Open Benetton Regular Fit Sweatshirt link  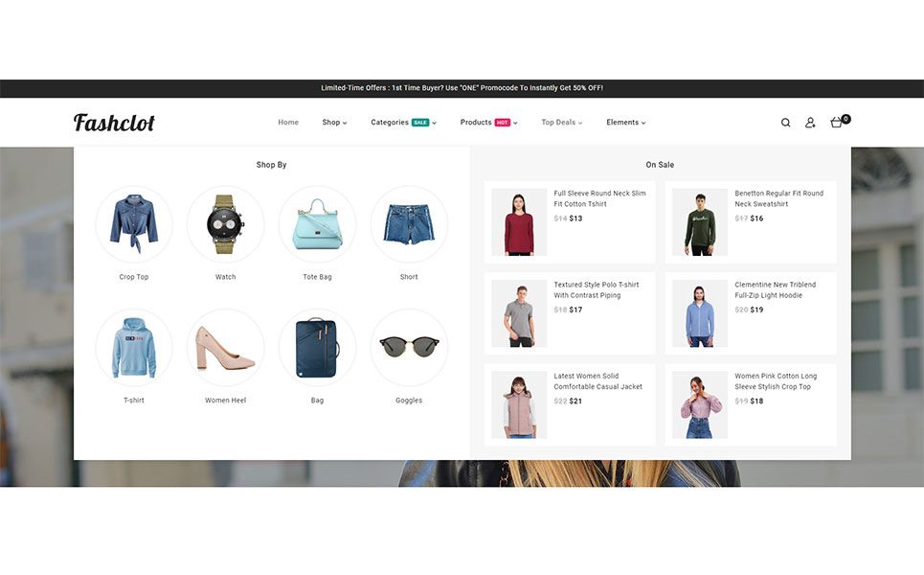tap(778, 198)
